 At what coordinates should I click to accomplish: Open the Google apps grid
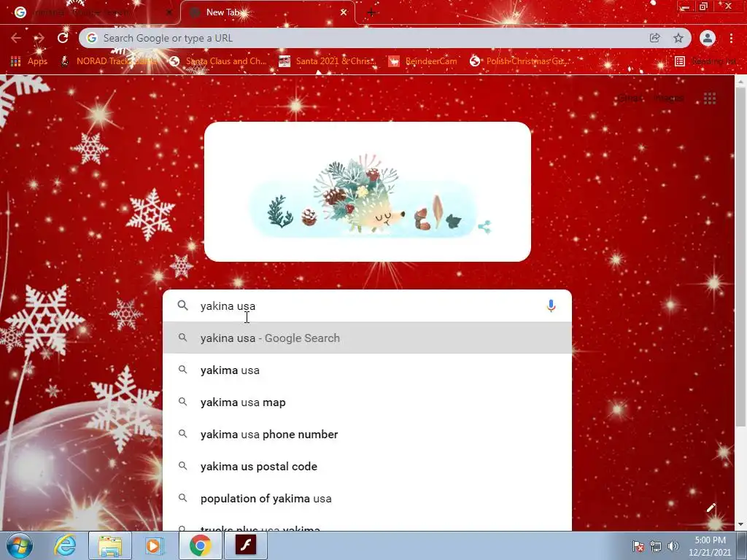point(710,98)
